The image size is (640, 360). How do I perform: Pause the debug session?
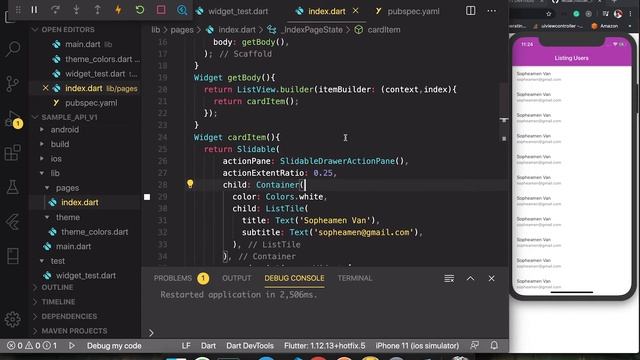(x=34, y=10)
